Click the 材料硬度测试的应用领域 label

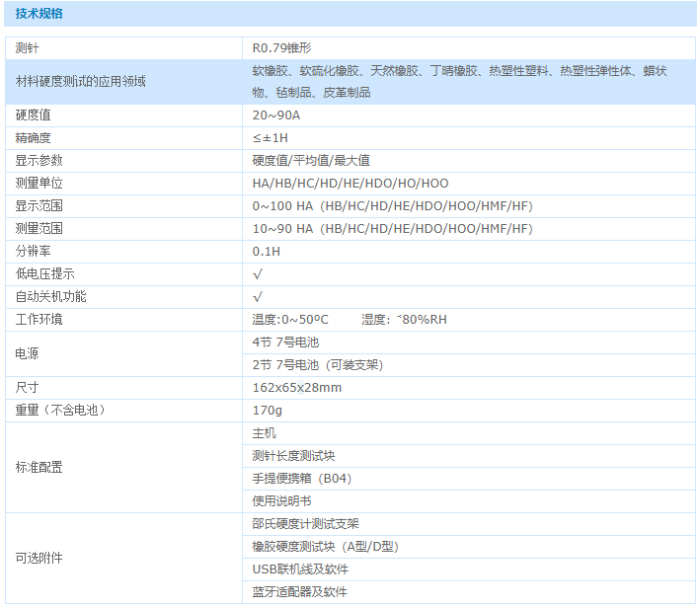pyautogui.click(x=80, y=81)
